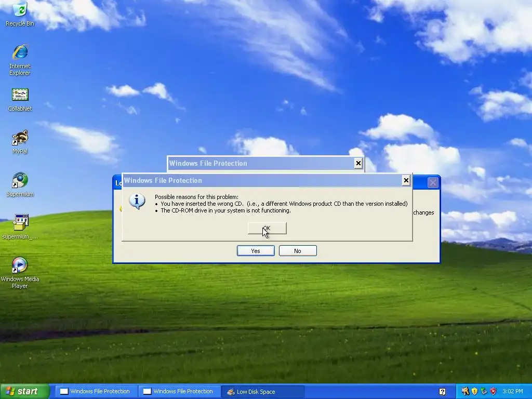Click the Safely Remove Hardware tray icon

pos(484,391)
